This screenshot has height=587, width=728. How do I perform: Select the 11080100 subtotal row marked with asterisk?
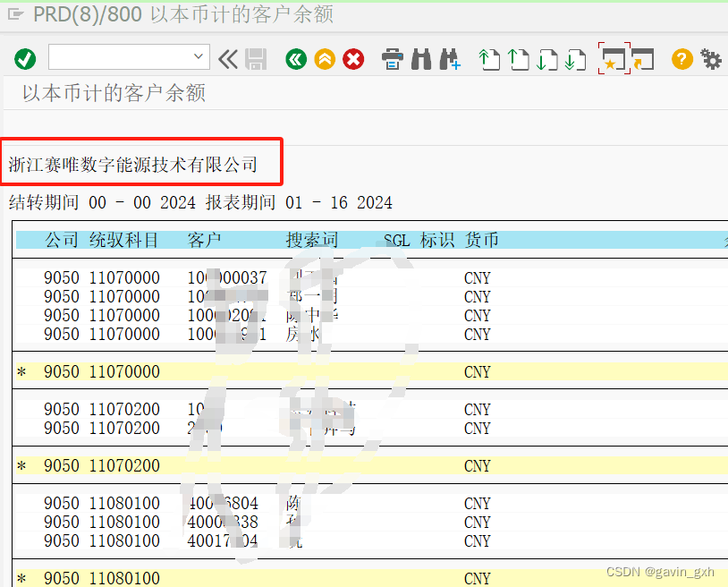point(372,578)
